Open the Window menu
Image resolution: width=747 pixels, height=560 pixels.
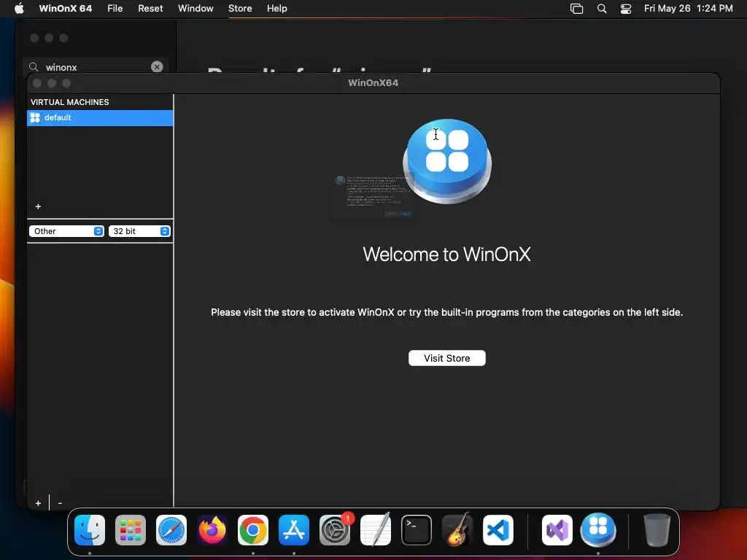196,8
